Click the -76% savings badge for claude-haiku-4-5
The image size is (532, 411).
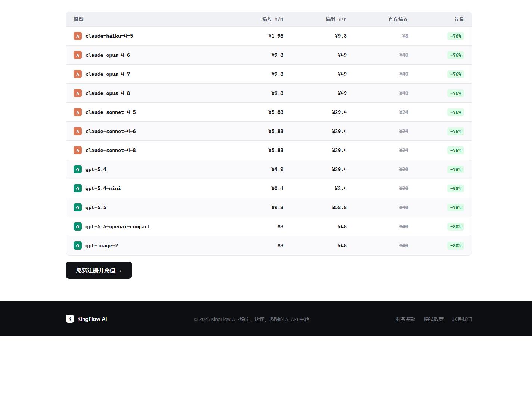(x=455, y=36)
